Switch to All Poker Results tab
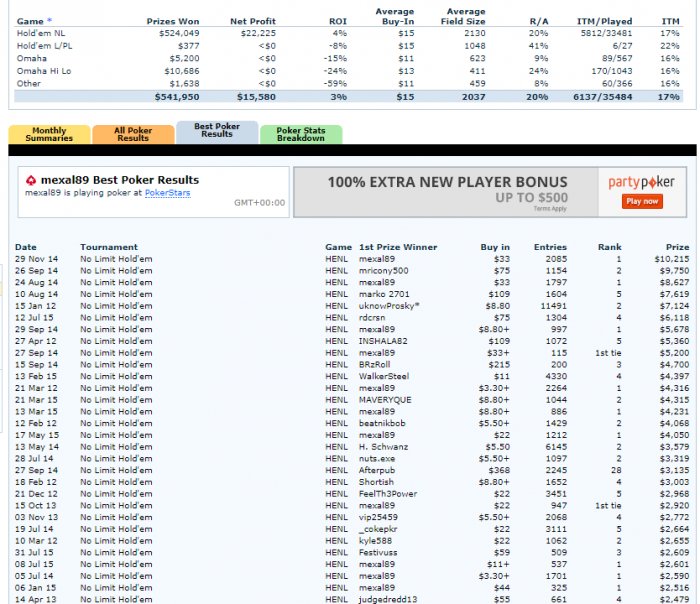The width and height of the screenshot is (700, 604). pyautogui.click(x=133, y=134)
